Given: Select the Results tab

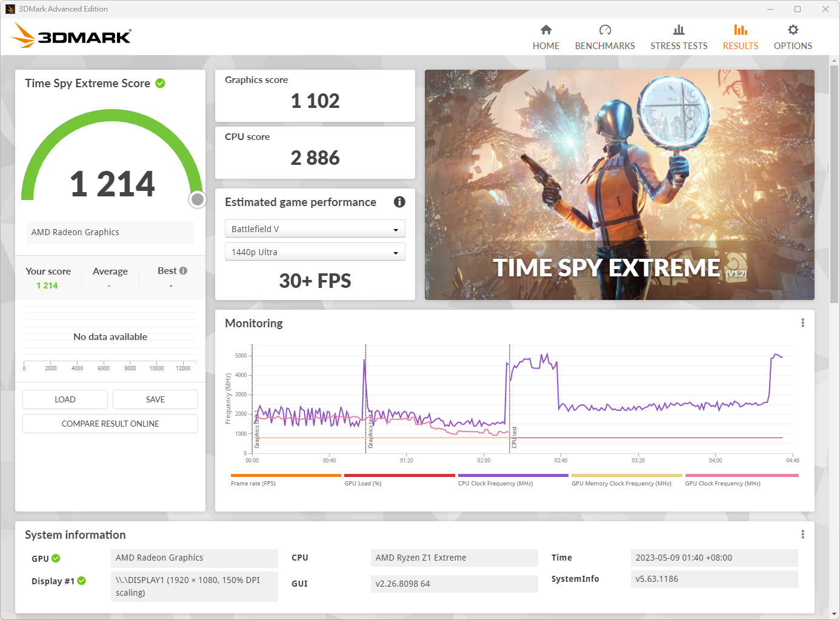Looking at the screenshot, I should click(x=741, y=38).
